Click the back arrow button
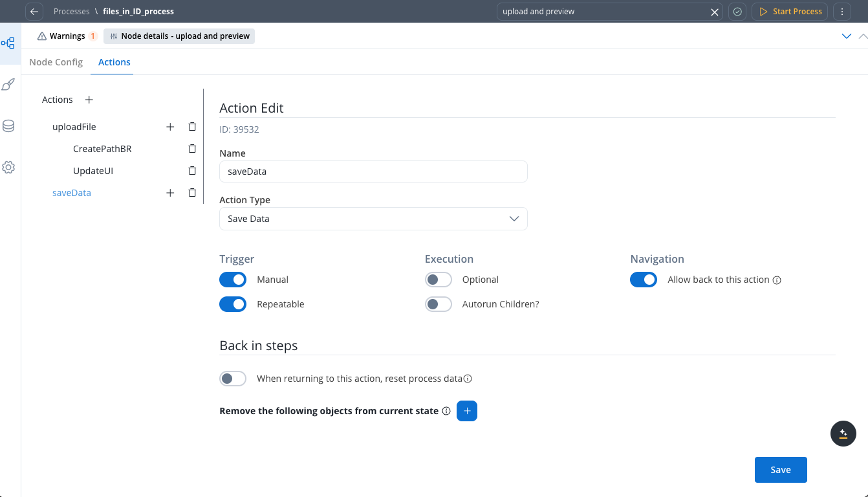This screenshot has width=868, height=497. point(34,12)
